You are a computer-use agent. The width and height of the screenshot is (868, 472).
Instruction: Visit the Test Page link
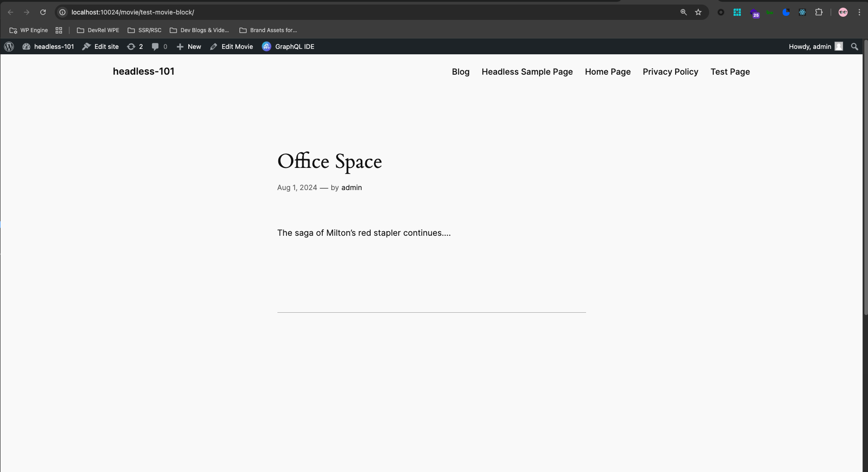[730, 72]
